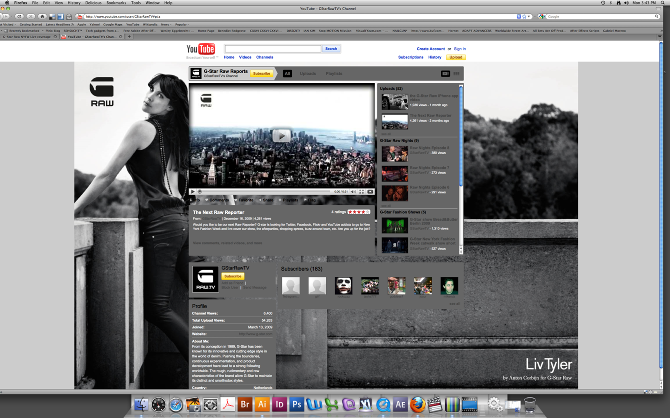The width and height of the screenshot is (670, 418).
Task: Launch Adobe Photoshop from the Dock
Action: (297, 404)
